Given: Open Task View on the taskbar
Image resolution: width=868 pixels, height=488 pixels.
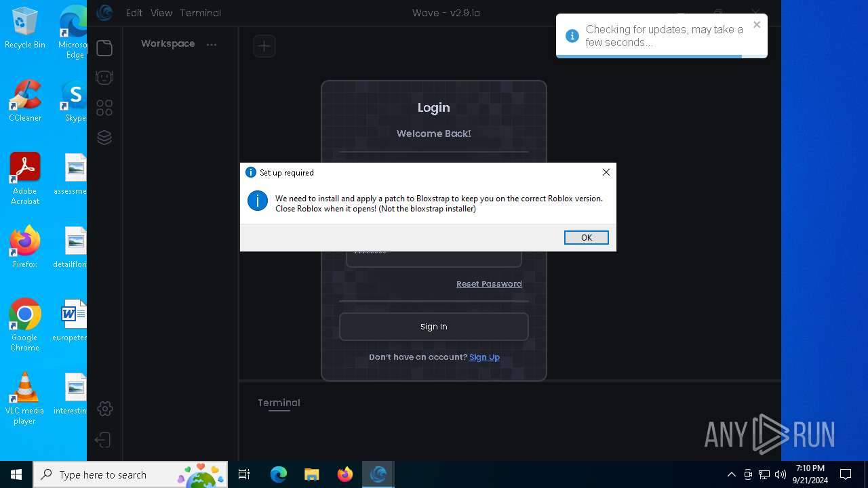Looking at the screenshot, I should [x=244, y=474].
